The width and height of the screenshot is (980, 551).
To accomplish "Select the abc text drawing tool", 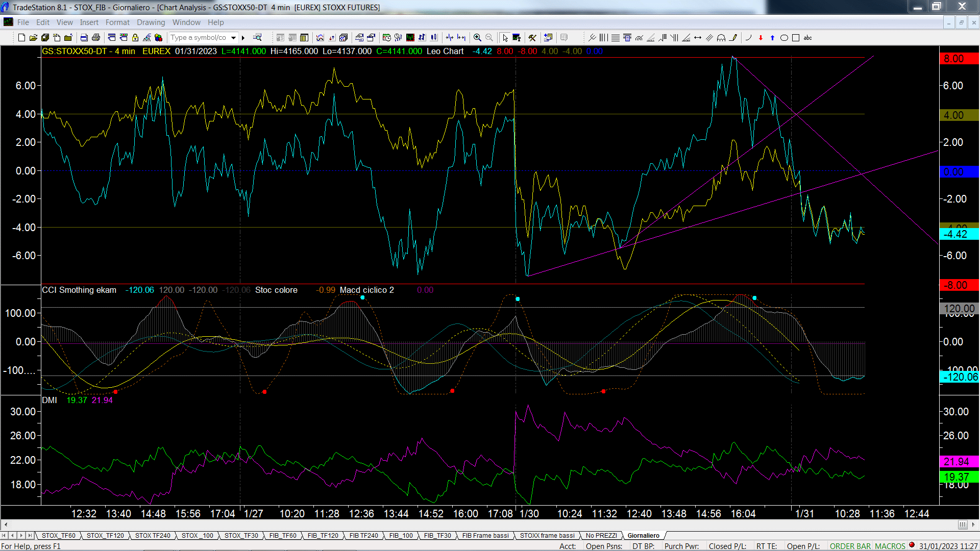I will pyautogui.click(x=807, y=38).
